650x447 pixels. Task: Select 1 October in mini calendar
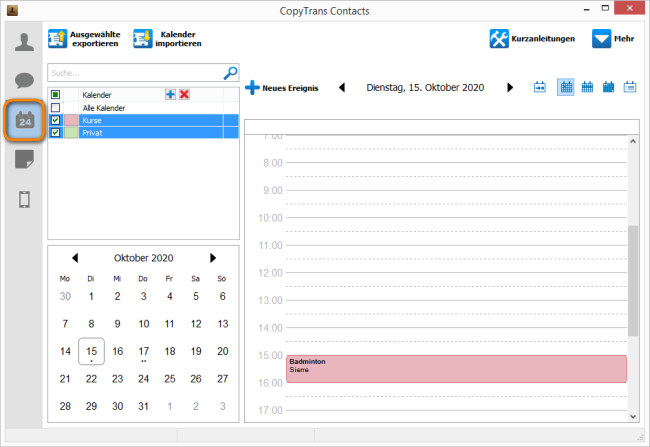pos(91,296)
